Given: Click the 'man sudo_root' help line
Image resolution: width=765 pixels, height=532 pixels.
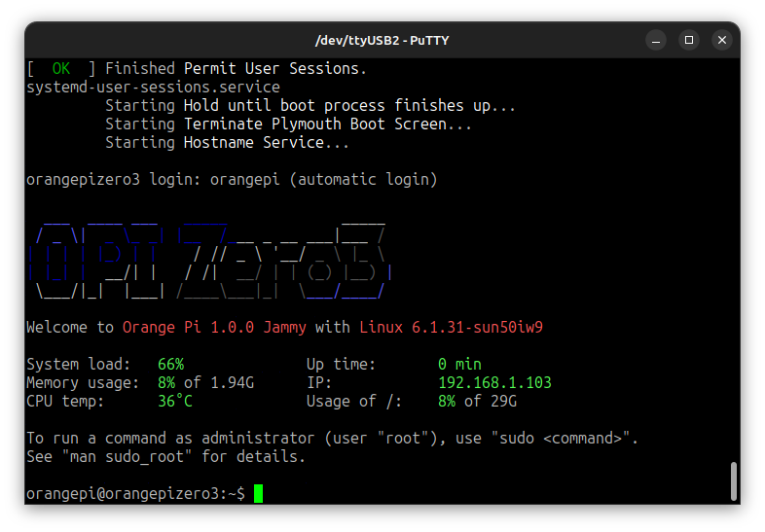Looking at the screenshot, I should [165, 457].
